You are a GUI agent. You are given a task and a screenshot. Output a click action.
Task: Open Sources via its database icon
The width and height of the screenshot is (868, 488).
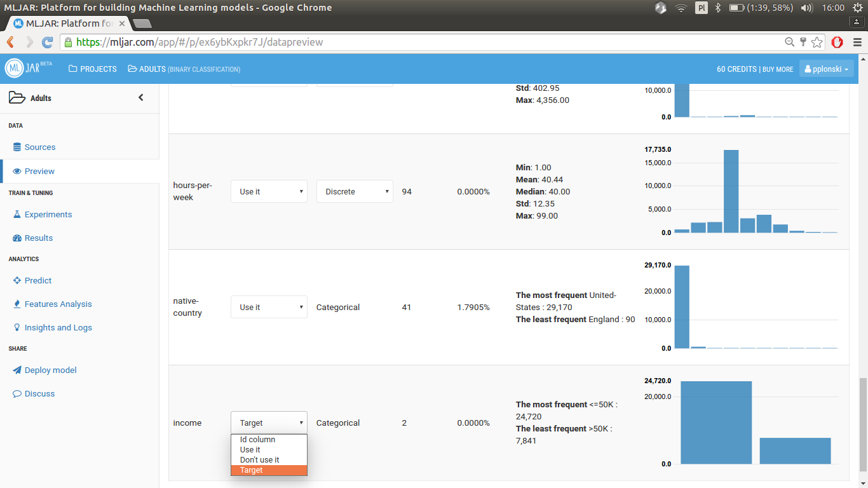pyautogui.click(x=17, y=147)
